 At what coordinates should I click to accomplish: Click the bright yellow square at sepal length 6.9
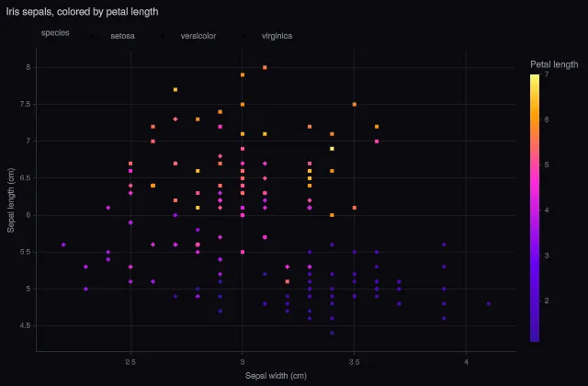(332, 149)
